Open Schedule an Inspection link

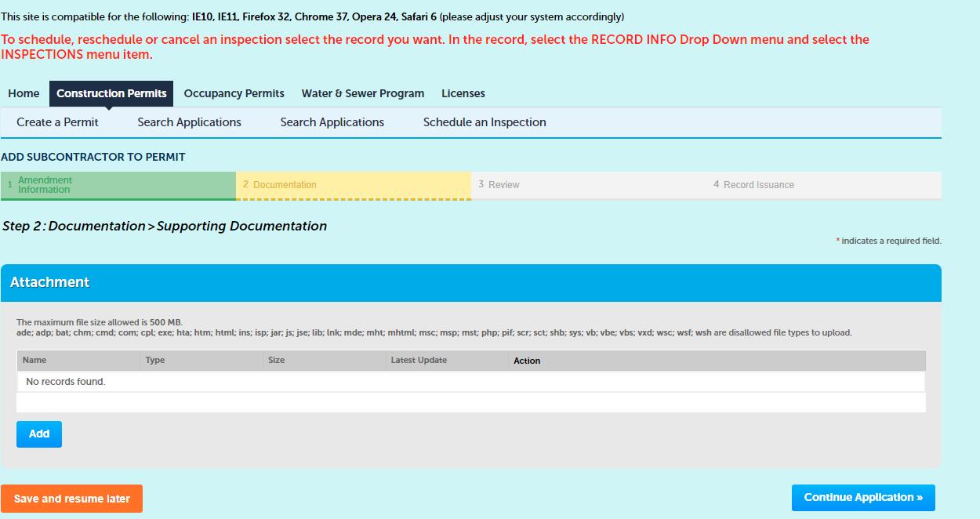point(485,122)
